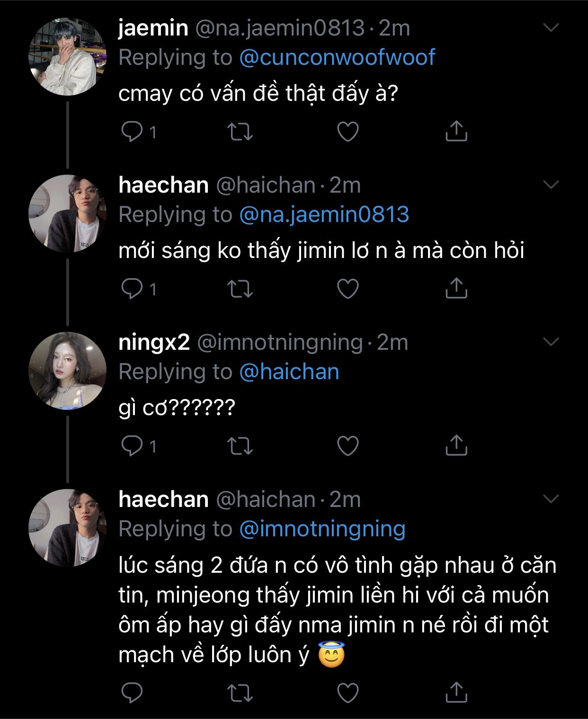The height and width of the screenshot is (719, 588).
Task: Share ningx2's tweet
Action: (x=456, y=445)
